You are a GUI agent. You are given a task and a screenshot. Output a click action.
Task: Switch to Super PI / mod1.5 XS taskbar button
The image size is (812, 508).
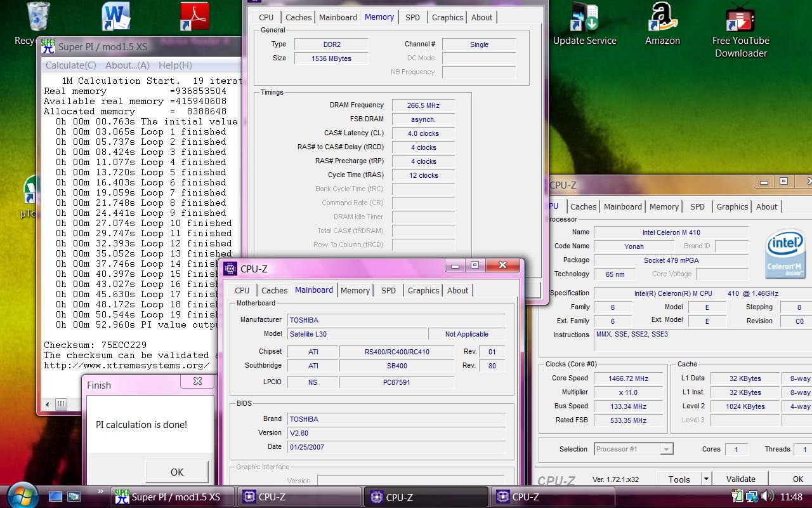171,497
